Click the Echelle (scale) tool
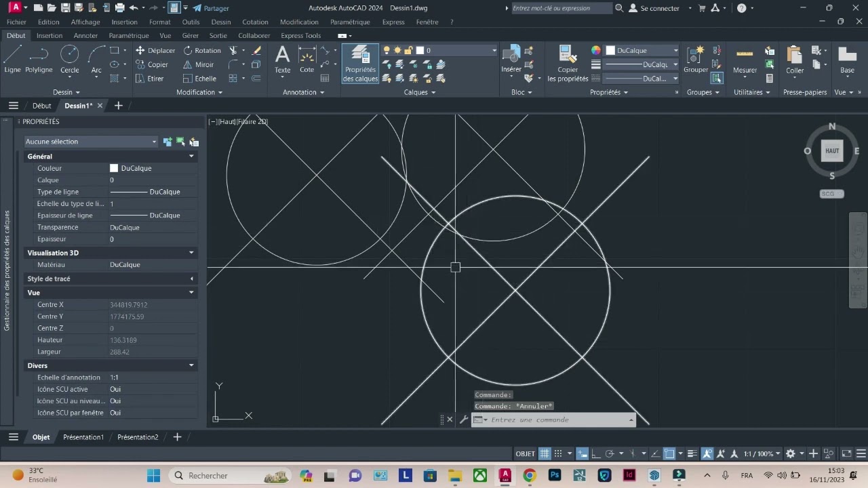Image resolution: width=868 pixels, height=488 pixels. 199,79
